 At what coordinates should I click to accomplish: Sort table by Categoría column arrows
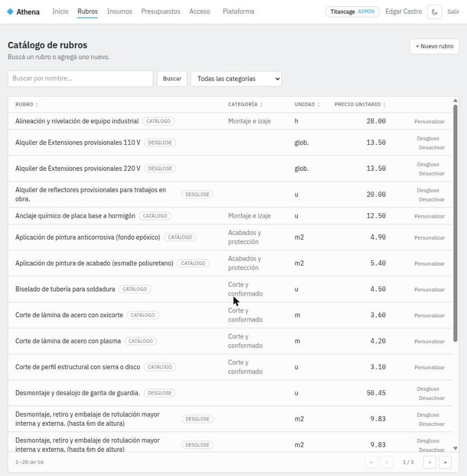(261, 105)
